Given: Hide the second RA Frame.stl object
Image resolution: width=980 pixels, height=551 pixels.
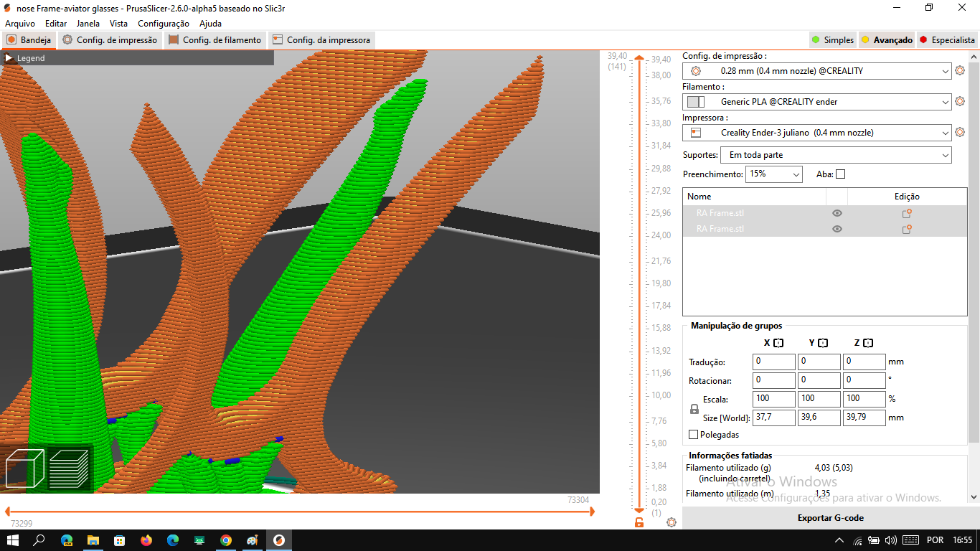Looking at the screenshot, I should tap(837, 229).
